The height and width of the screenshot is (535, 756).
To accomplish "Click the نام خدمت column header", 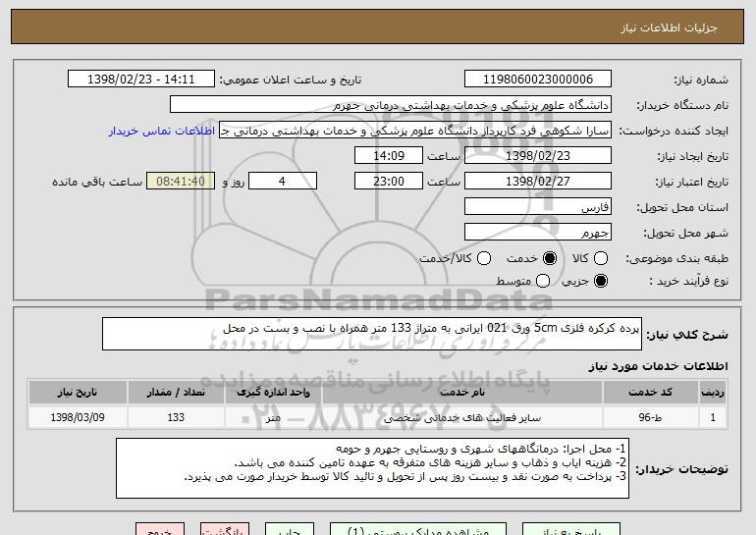I will tap(462, 393).
